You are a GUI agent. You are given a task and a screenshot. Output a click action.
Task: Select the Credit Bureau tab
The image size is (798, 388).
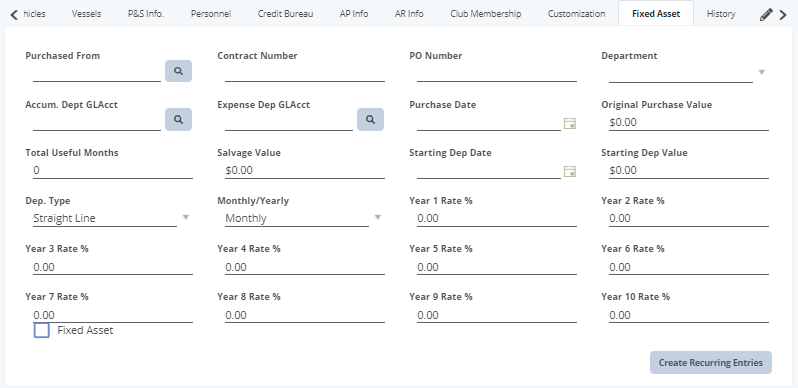pos(286,14)
